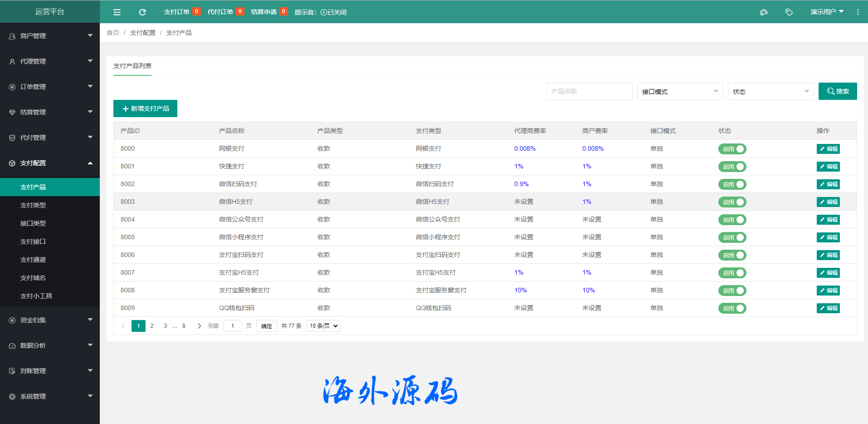
Task: Open the 状态 dropdown filter
Action: [x=770, y=91]
